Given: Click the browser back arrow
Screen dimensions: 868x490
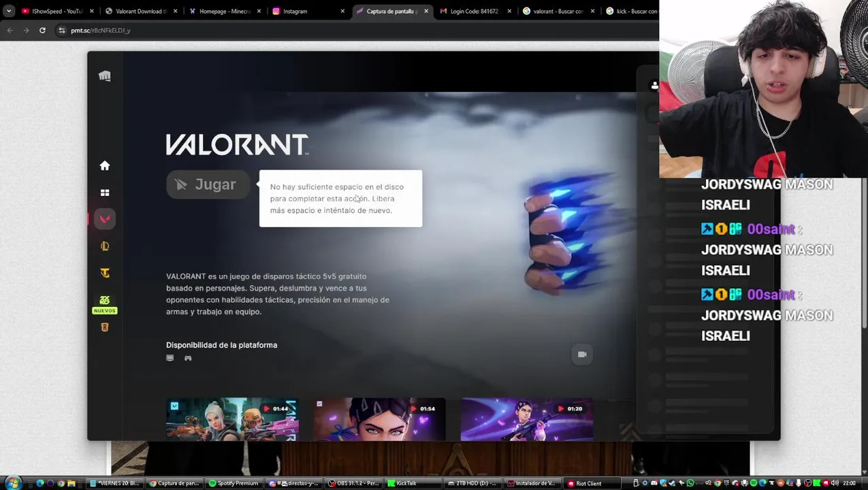Looking at the screenshot, I should (x=10, y=30).
